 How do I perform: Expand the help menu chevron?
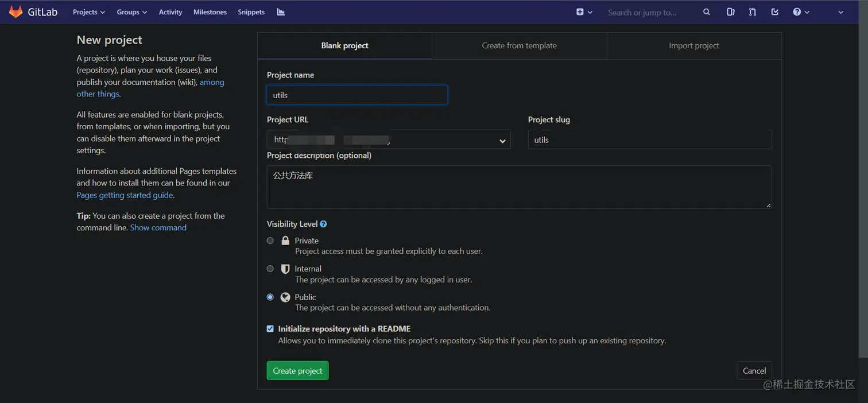click(x=806, y=11)
